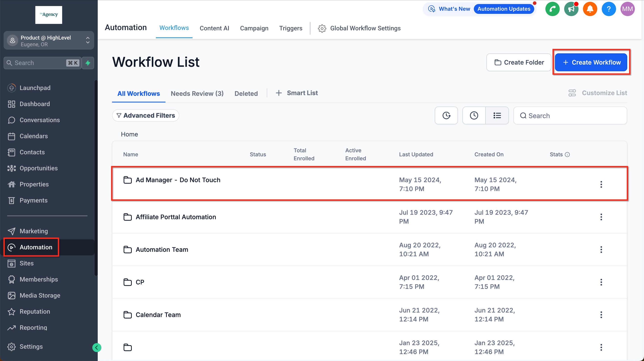
Task: Click the green phone dialer icon
Action: [x=552, y=9]
